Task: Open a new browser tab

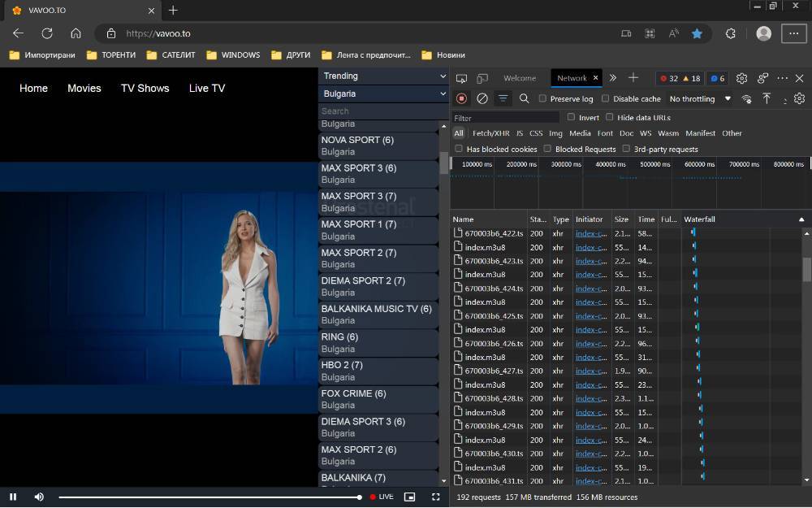Action: pos(173,11)
